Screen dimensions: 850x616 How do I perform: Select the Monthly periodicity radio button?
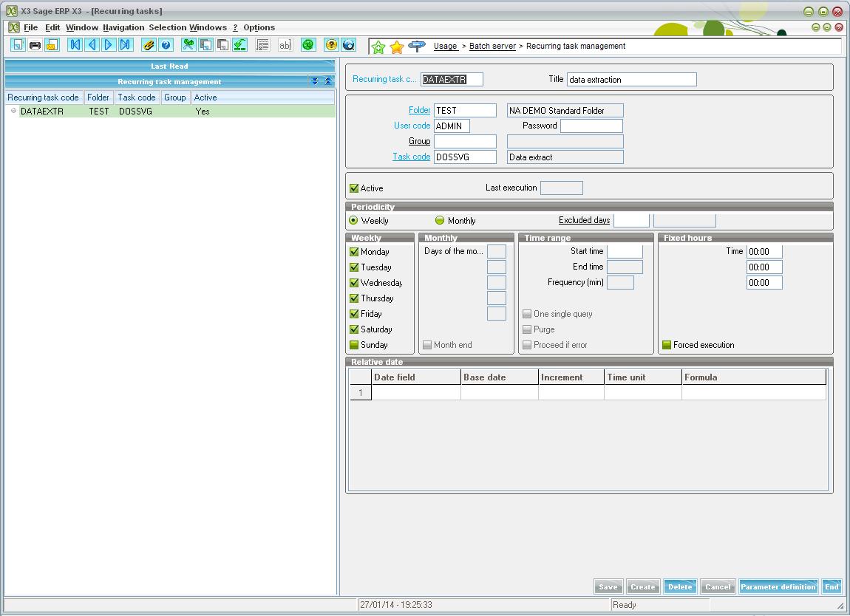pos(440,221)
